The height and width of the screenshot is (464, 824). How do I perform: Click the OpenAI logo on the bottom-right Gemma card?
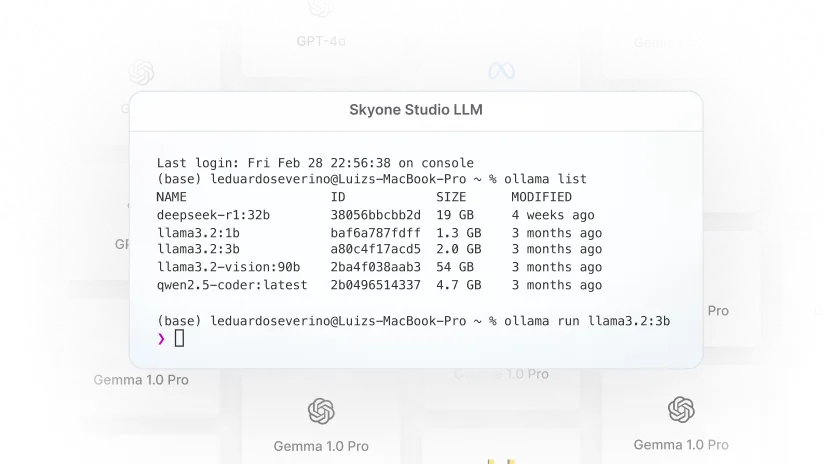681,409
